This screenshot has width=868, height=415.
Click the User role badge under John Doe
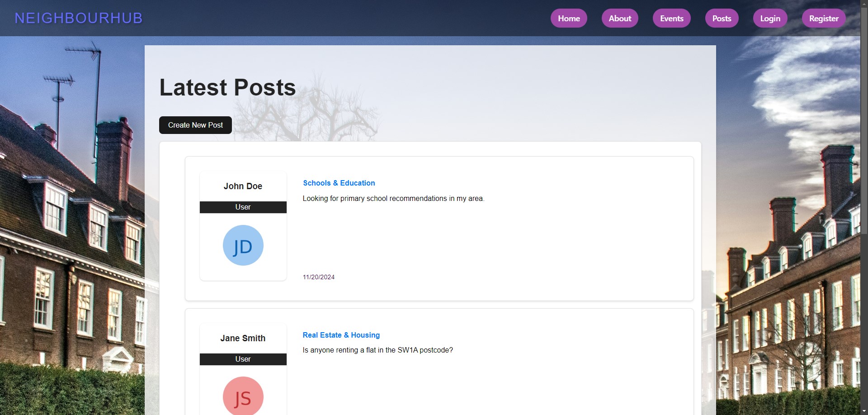click(243, 207)
